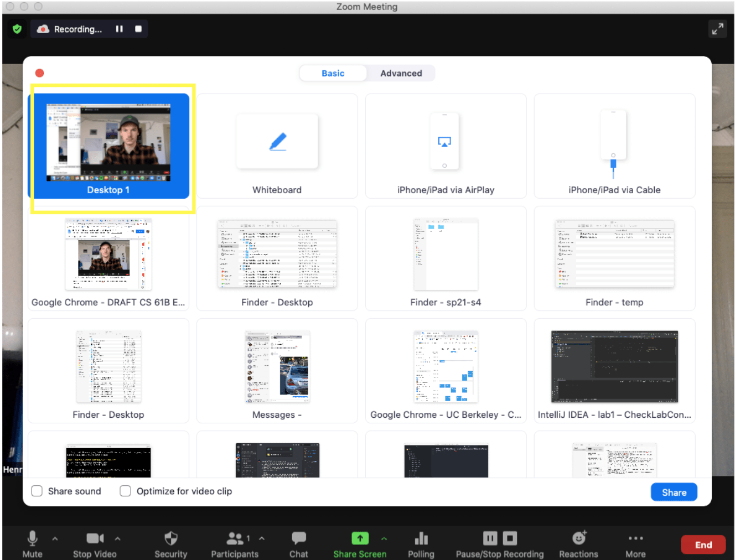Click the Polling icon
The height and width of the screenshot is (560, 735).
click(x=421, y=538)
